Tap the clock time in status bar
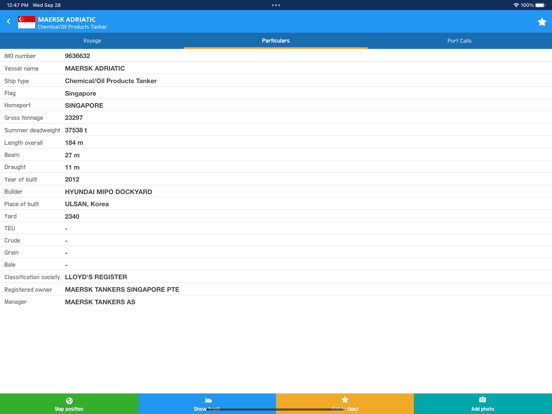The height and width of the screenshot is (414, 552). click(x=17, y=5)
